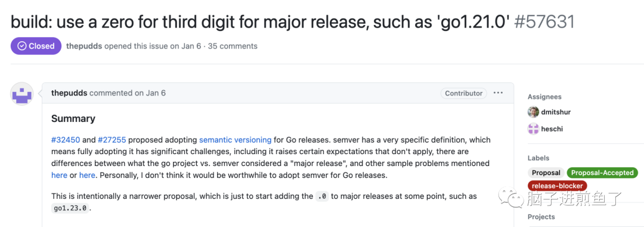Click the Closed status badge
This screenshot has height=227, width=644.
(36, 46)
